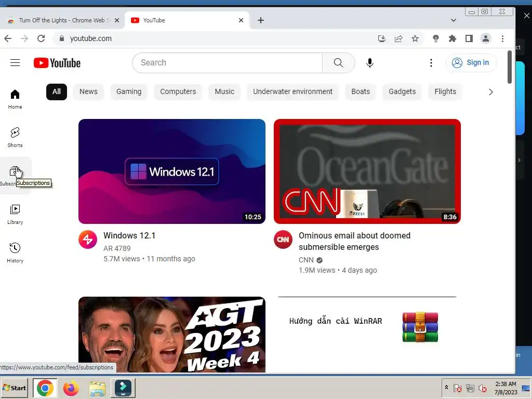Select the All filter chip
The width and height of the screenshot is (532, 399).
(56, 92)
